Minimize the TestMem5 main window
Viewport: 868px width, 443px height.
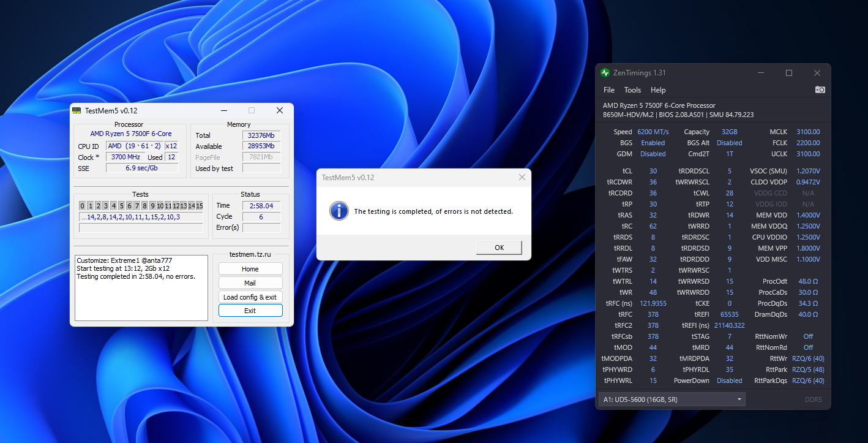pyautogui.click(x=223, y=110)
